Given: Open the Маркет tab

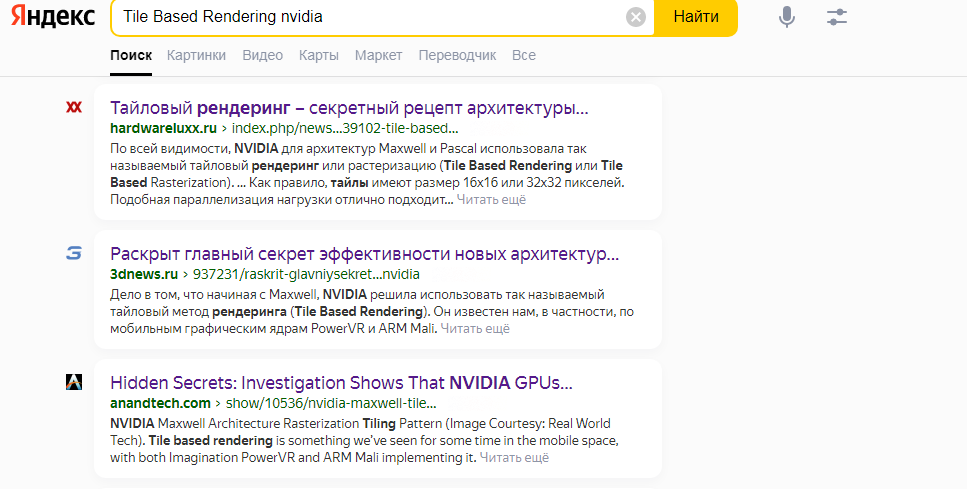Looking at the screenshot, I should [379, 55].
